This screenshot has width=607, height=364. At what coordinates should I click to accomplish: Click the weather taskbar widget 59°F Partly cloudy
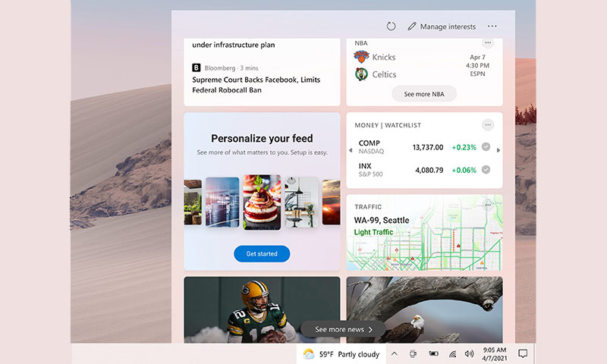pyautogui.click(x=341, y=354)
